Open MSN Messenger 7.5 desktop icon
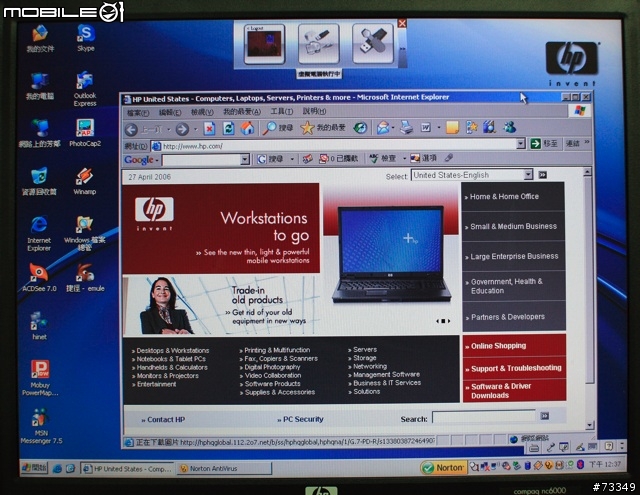640x495 pixels. coord(41,426)
